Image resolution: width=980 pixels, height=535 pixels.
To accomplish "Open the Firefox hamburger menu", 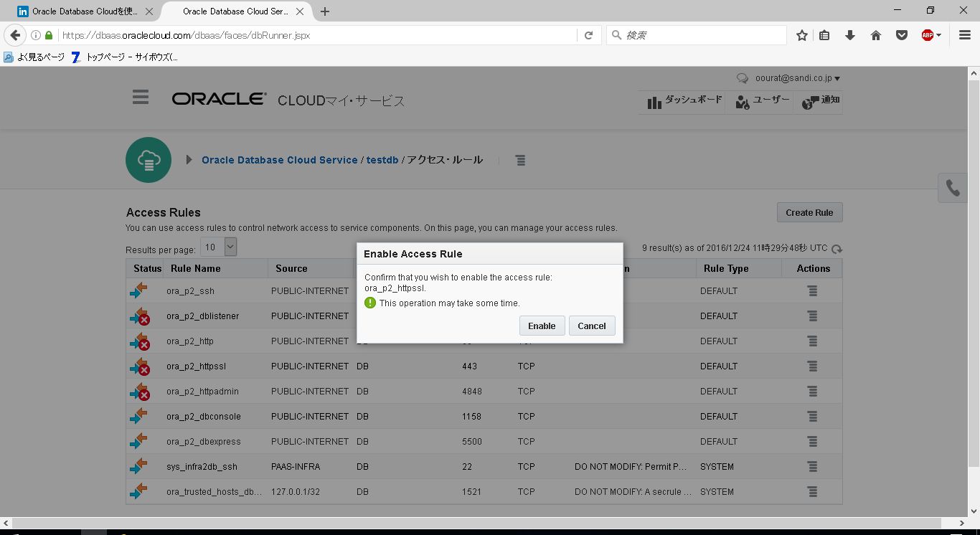I will coord(965,35).
